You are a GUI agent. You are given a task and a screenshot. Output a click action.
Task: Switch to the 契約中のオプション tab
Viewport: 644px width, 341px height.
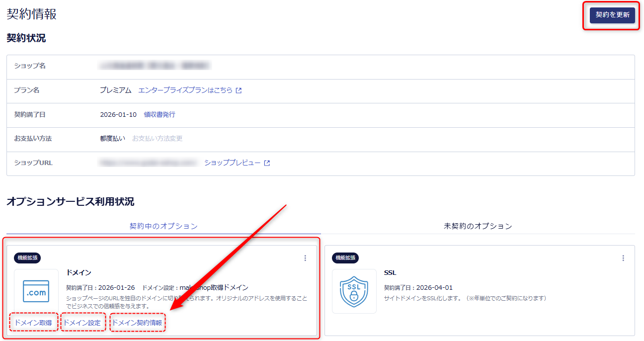pos(163,226)
